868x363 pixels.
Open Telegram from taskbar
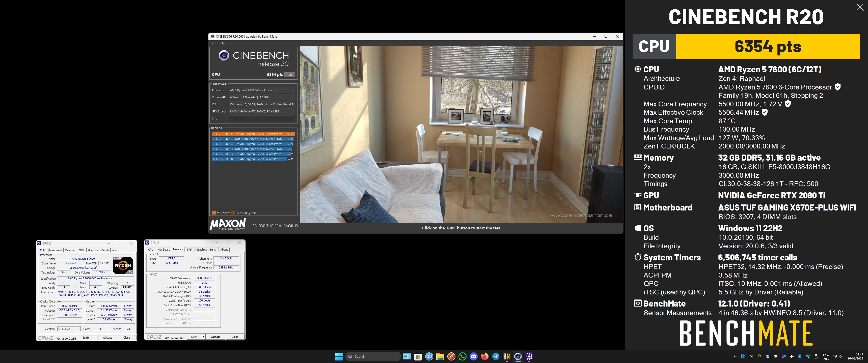496,356
